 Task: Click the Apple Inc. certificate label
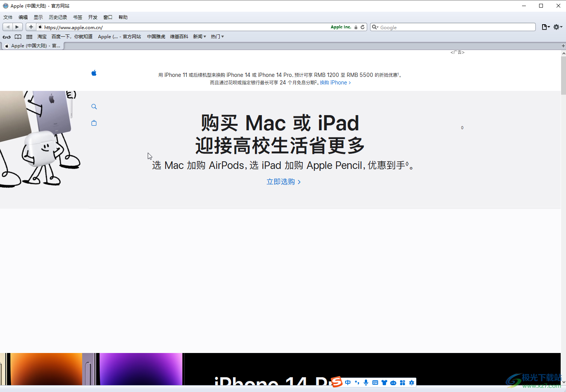[x=341, y=27]
